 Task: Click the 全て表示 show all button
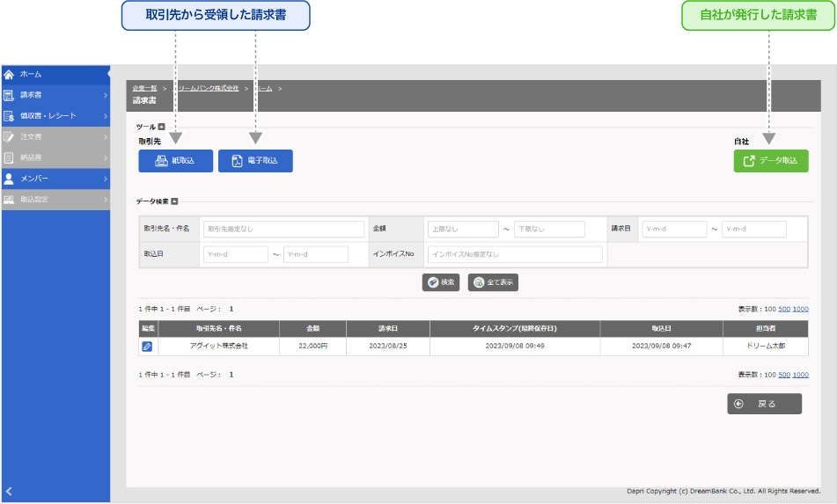pyautogui.click(x=493, y=282)
